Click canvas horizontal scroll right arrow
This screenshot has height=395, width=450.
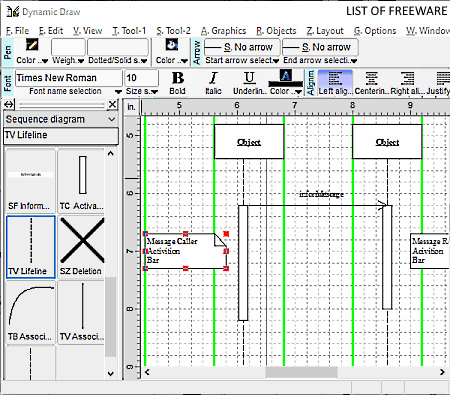click(x=442, y=372)
